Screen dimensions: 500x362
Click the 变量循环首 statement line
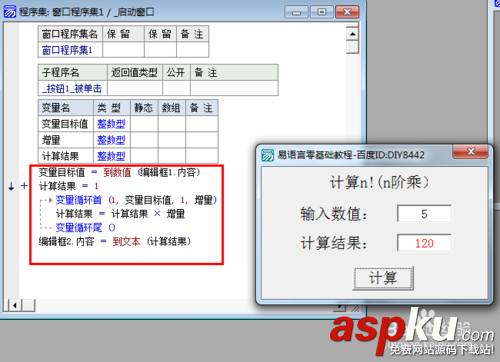coord(136,200)
